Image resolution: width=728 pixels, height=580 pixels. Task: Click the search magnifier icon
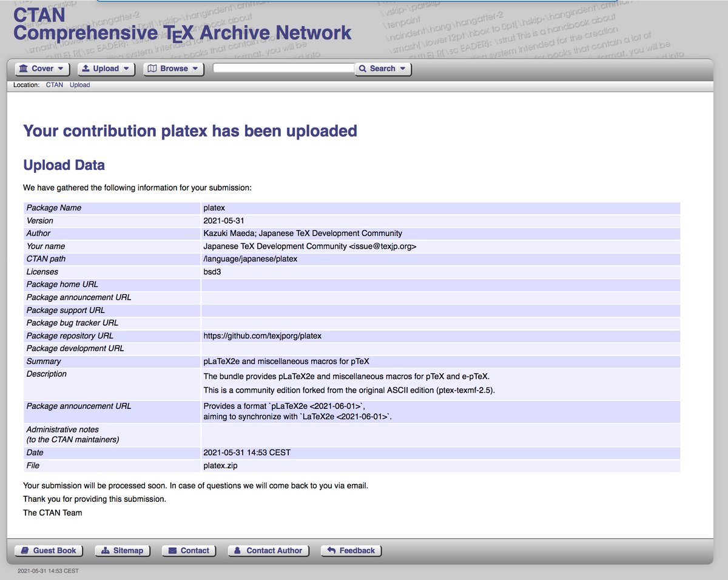(x=363, y=69)
